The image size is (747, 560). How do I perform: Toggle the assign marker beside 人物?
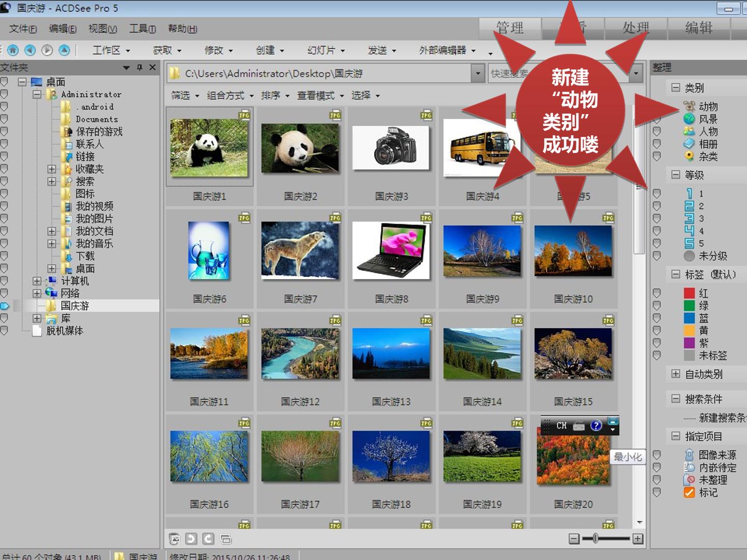pyautogui.click(x=657, y=131)
